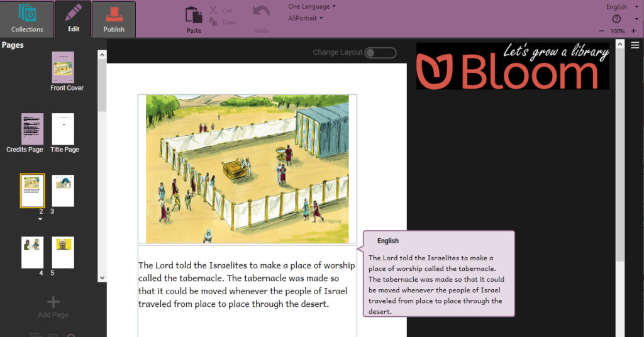Toggle the Change Layout switch
The width and height of the screenshot is (644, 337).
pyautogui.click(x=380, y=53)
